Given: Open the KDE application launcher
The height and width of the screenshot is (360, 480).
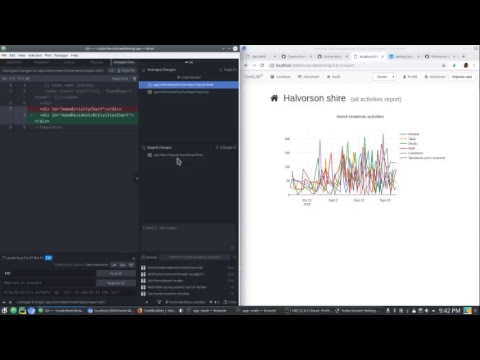Looking at the screenshot, I should click(x=4, y=311).
